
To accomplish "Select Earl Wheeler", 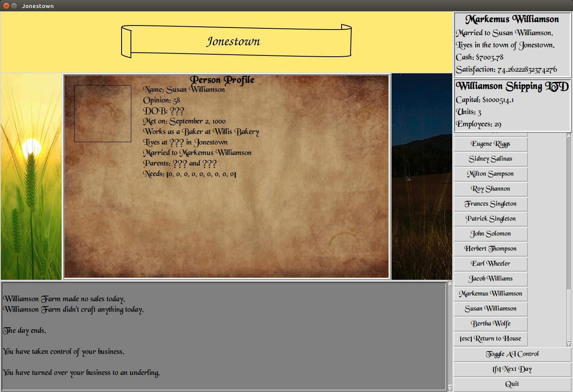I will 491,264.
